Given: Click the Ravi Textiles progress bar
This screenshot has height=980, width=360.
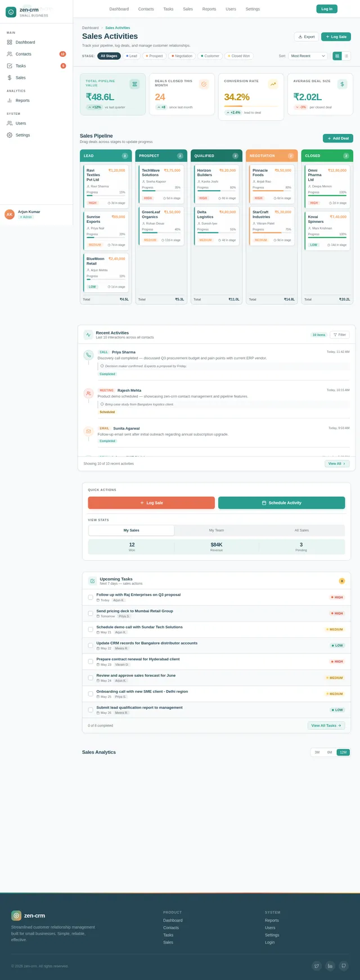Looking at the screenshot, I should click(106, 195).
